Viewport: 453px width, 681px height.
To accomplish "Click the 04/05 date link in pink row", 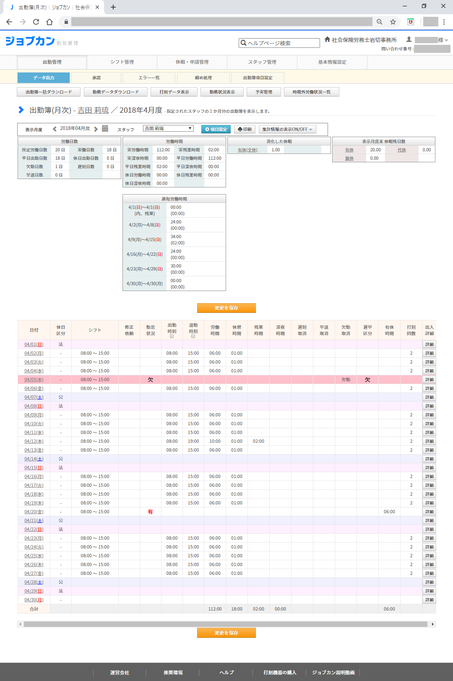I will pyautogui.click(x=34, y=380).
